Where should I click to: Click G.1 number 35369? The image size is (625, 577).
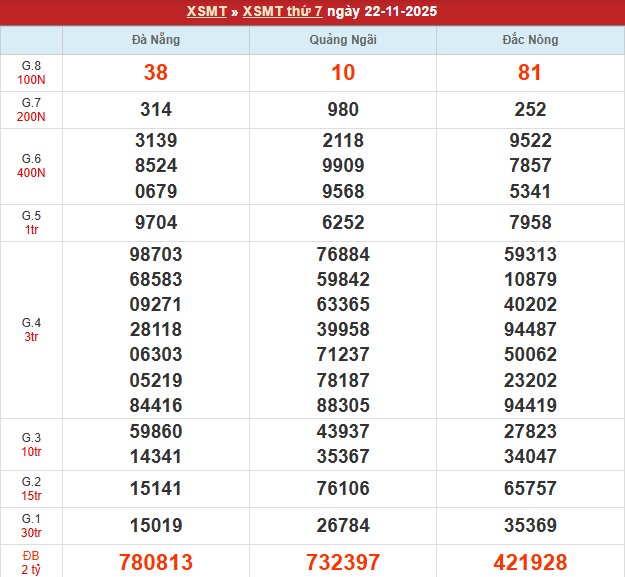click(x=530, y=526)
